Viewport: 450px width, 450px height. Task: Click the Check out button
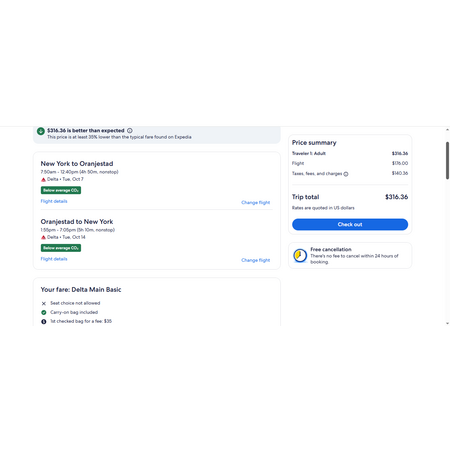[x=350, y=224]
